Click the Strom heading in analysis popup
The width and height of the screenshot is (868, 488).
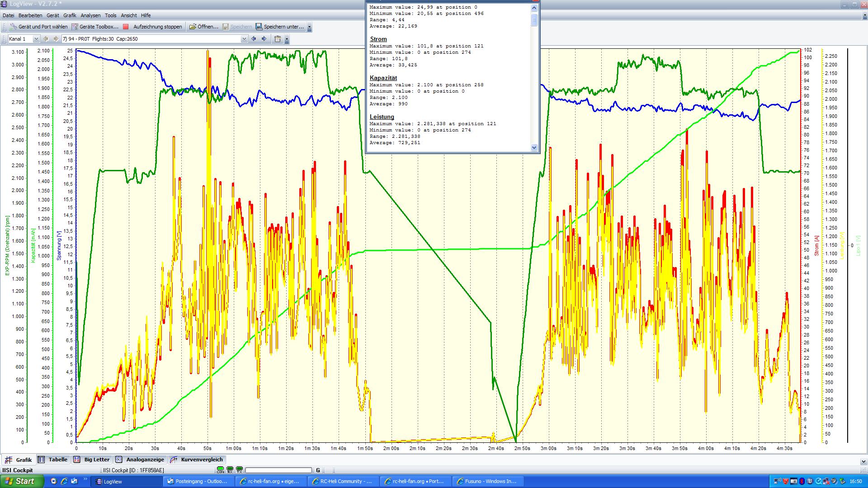pyautogui.click(x=378, y=39)
